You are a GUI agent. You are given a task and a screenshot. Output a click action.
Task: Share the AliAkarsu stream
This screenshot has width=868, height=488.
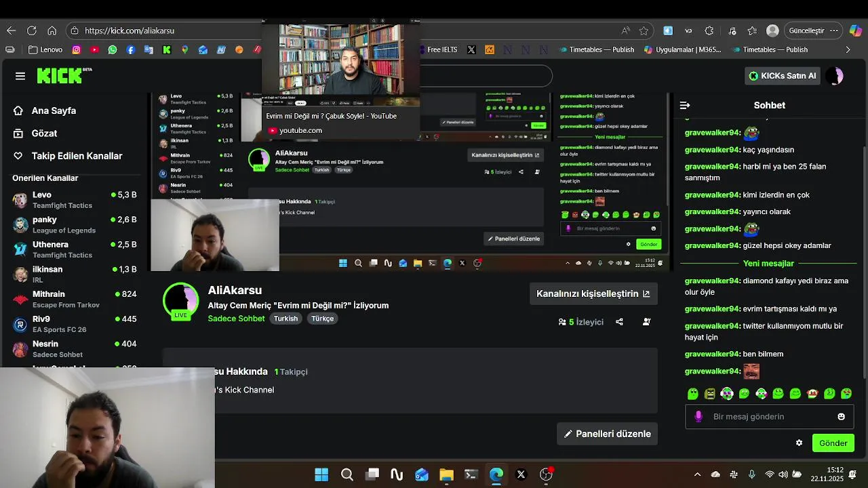[619, 322]
